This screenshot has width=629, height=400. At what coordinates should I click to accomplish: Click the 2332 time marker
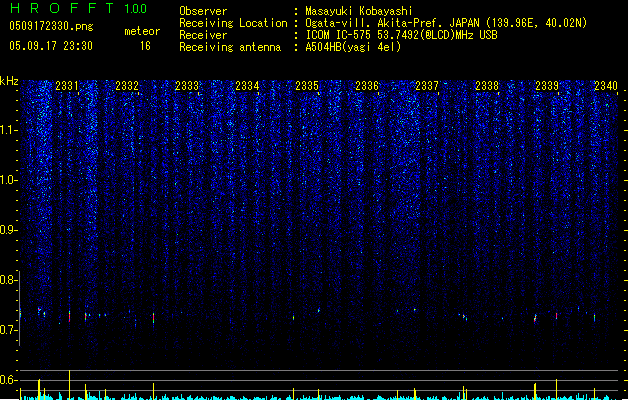[127, 86]
